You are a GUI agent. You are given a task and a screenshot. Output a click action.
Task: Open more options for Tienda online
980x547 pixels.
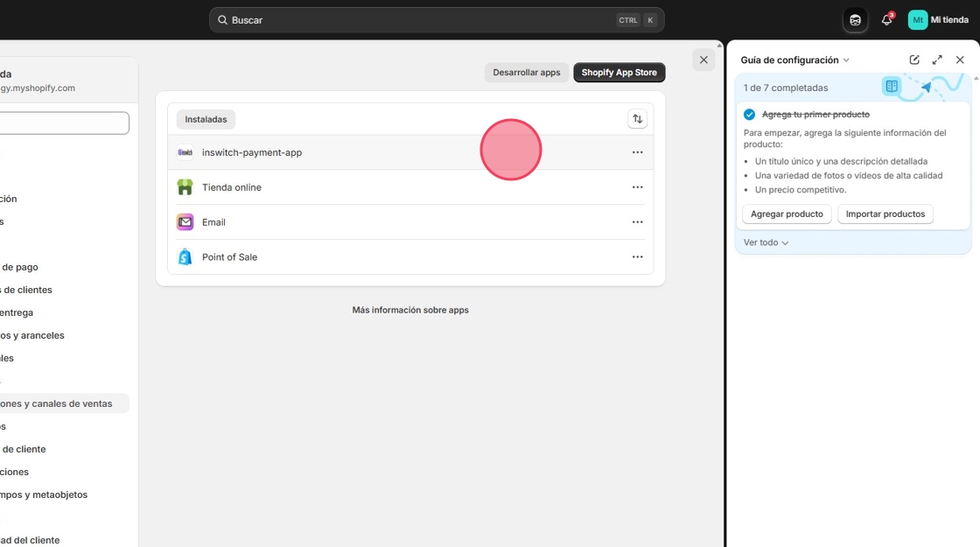pyautogui.click(x=637, y=187)
